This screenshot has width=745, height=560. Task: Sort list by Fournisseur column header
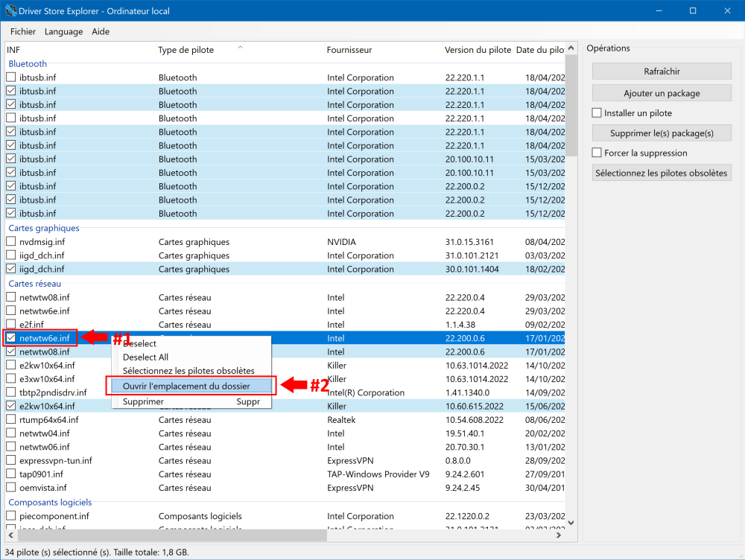coord(349,50)
